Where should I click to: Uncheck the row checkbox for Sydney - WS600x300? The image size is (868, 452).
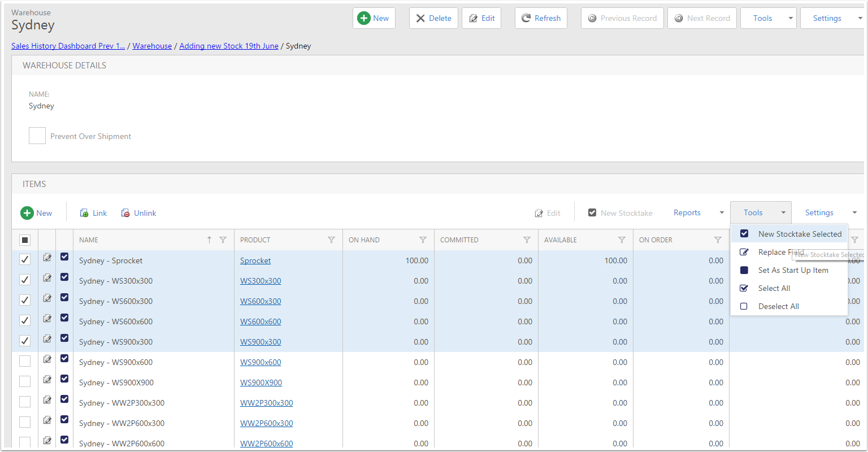25,301
